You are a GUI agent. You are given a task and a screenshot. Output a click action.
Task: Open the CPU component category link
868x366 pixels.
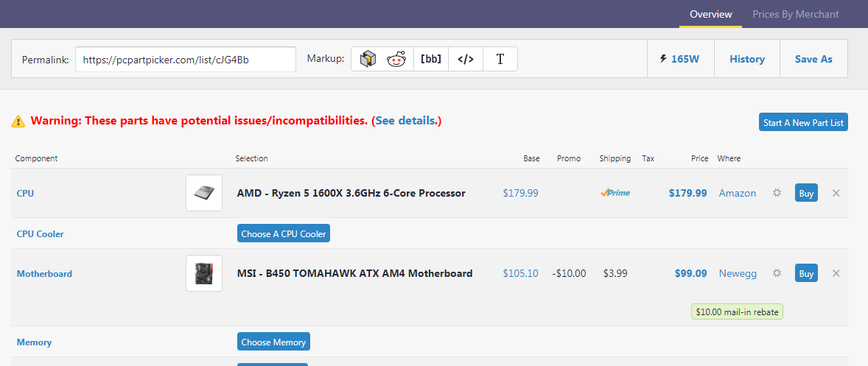click(26, 194)
